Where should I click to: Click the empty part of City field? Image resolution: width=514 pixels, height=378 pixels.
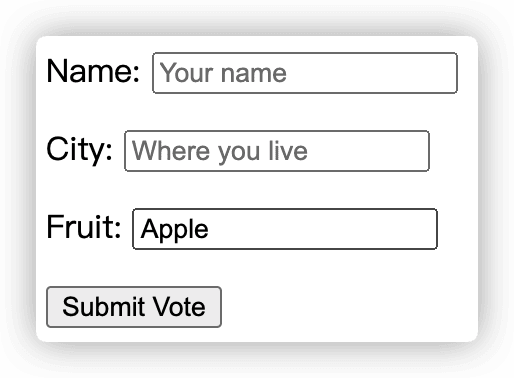[367, 151]
